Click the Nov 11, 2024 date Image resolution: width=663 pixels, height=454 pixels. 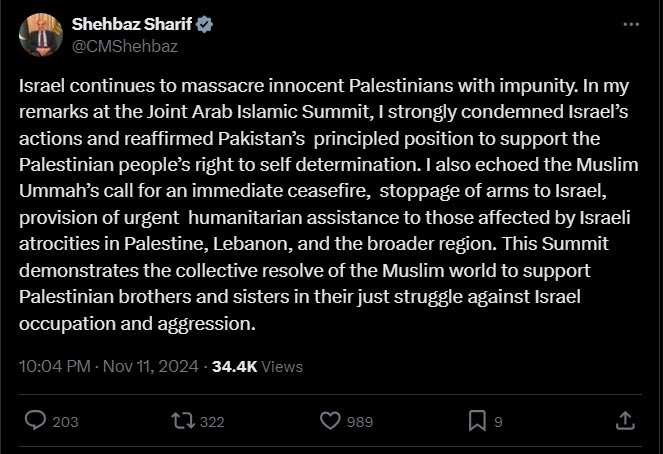[x=153, y=367]
